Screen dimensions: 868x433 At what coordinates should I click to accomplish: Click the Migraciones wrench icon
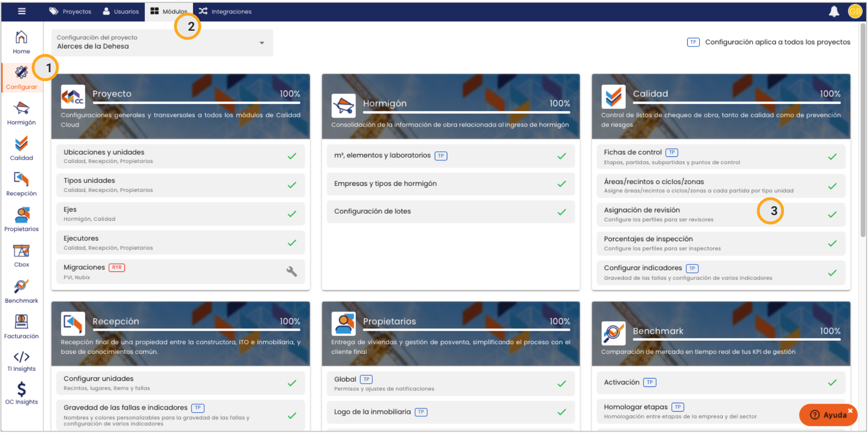click(292, 271)
